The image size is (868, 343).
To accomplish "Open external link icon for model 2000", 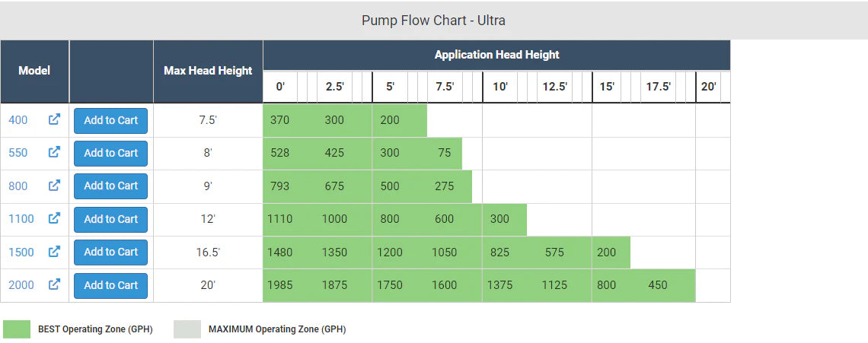I will [x=54, y=284].
